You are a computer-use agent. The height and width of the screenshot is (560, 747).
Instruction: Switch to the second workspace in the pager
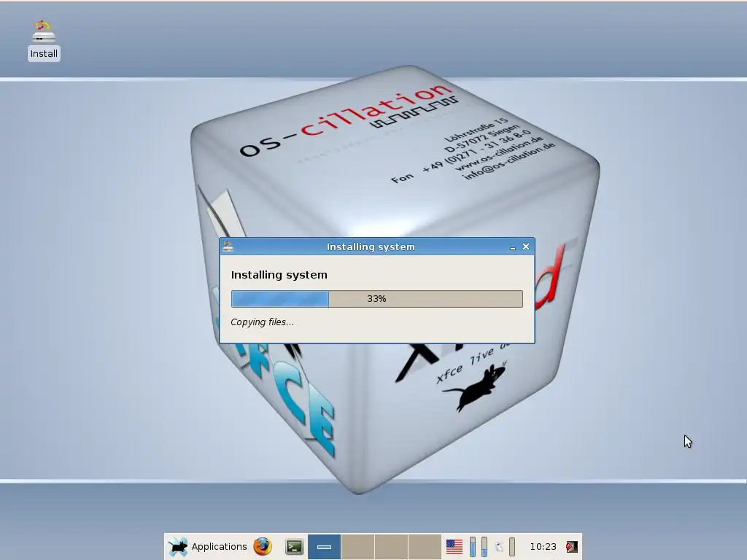point(357,547)
